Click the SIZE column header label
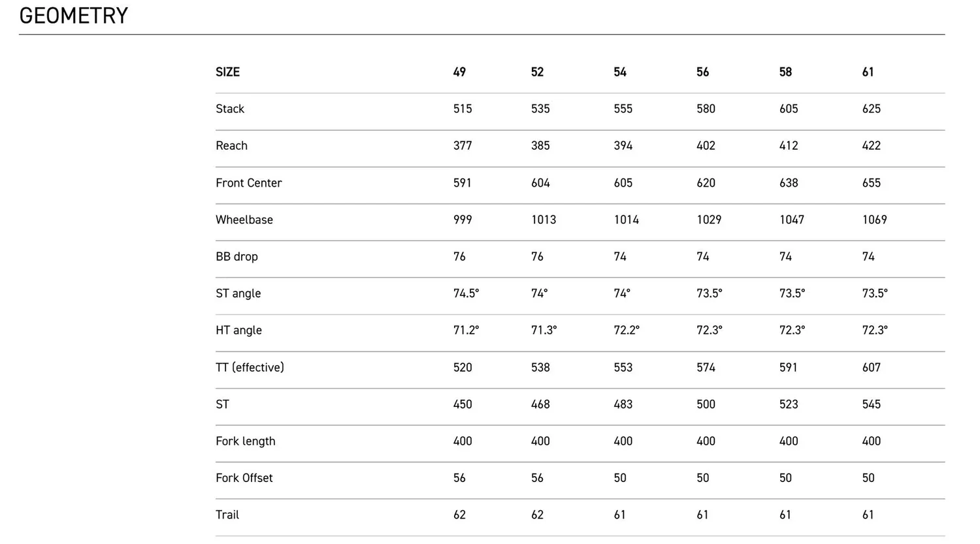 point(227,72)
